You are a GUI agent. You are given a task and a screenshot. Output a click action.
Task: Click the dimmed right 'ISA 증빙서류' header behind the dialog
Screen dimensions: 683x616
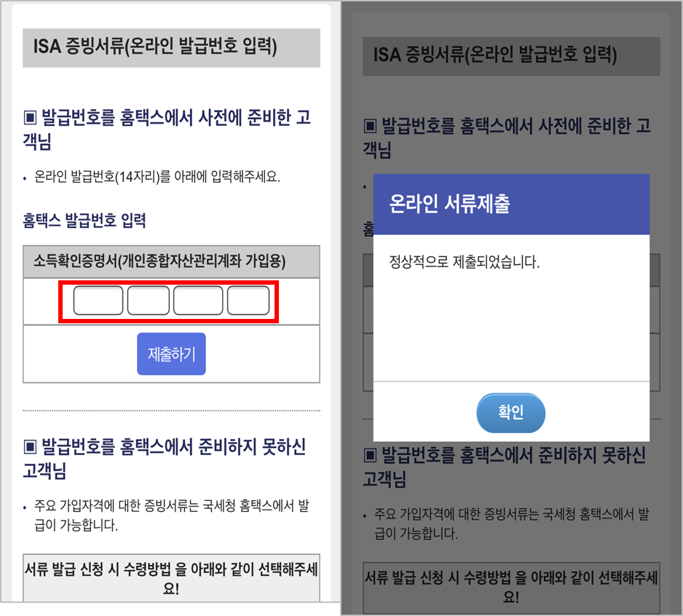(511, 56)
